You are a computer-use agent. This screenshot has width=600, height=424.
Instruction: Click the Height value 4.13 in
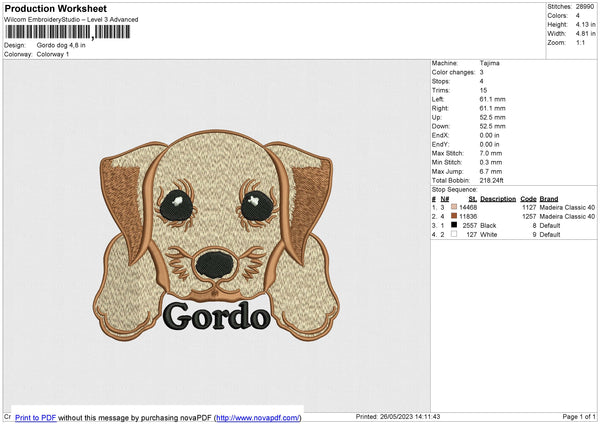click(585, 24)
